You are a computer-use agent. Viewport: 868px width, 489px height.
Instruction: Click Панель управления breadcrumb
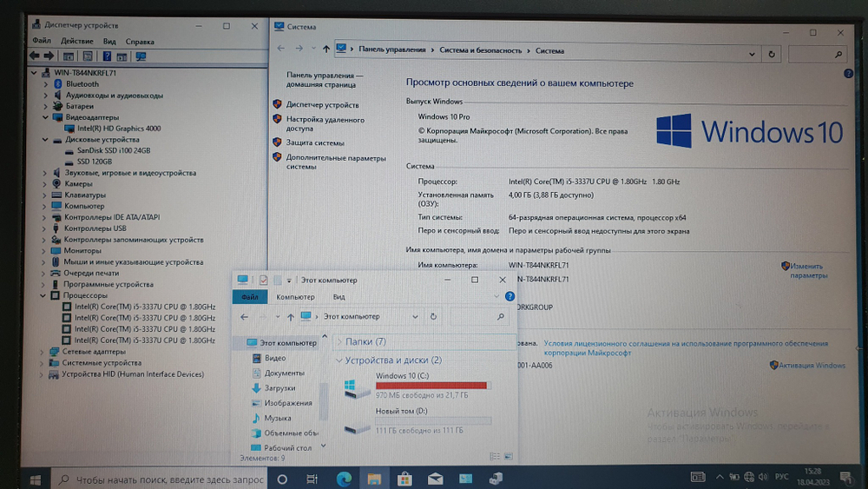click(392, 50)
